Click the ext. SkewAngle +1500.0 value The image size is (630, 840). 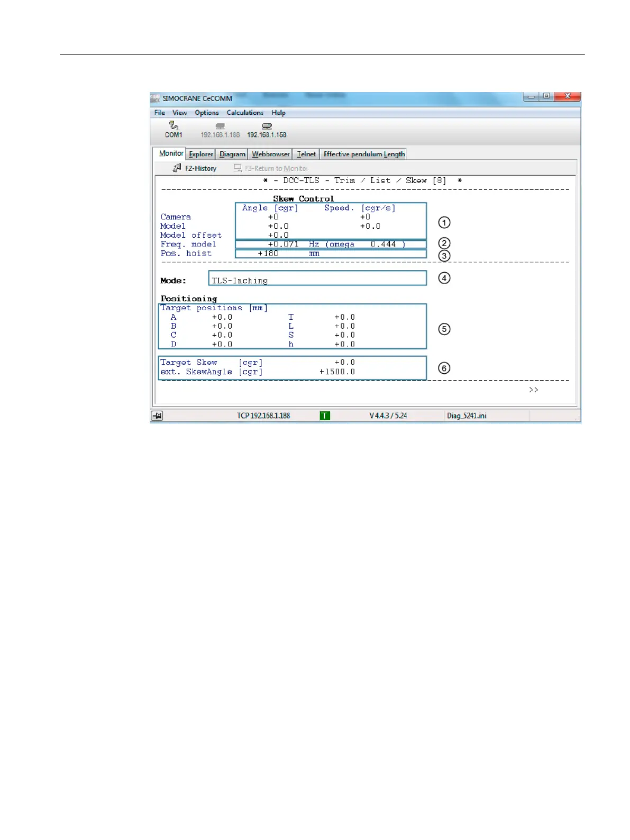(x=337, y=372)
